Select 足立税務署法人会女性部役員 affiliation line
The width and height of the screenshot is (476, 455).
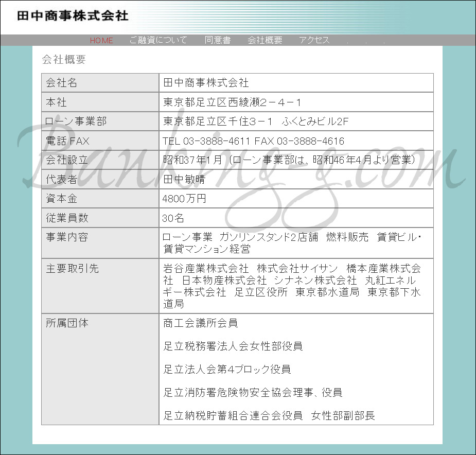pos(233,346)
